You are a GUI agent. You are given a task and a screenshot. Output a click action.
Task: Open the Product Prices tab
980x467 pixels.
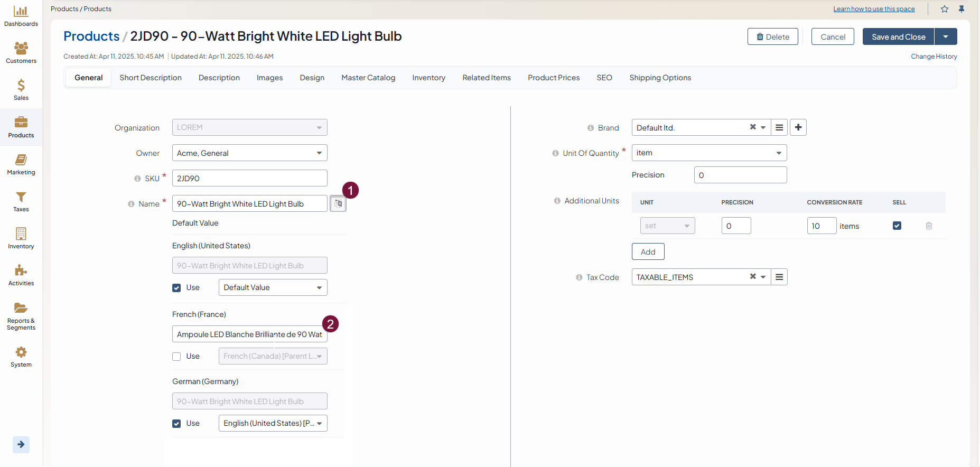pos(554,78)
